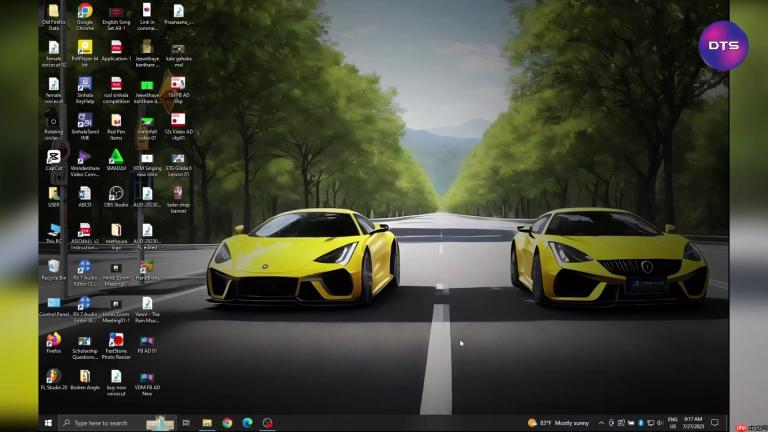The width and height of the screenshot is (768, 432).
Task: Select the Control Panel desktop icon
Action: (53, 307)
